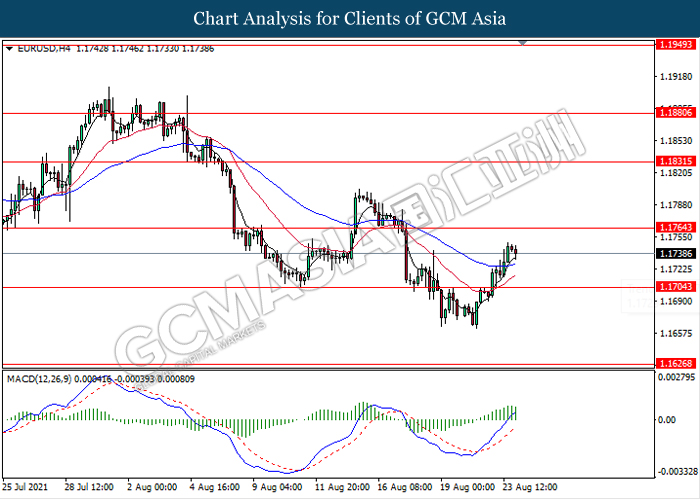Click the 1.16900 price axis value
Viewport: 700px width, 500px height.
pyautogui.click(x=676, y=301)
